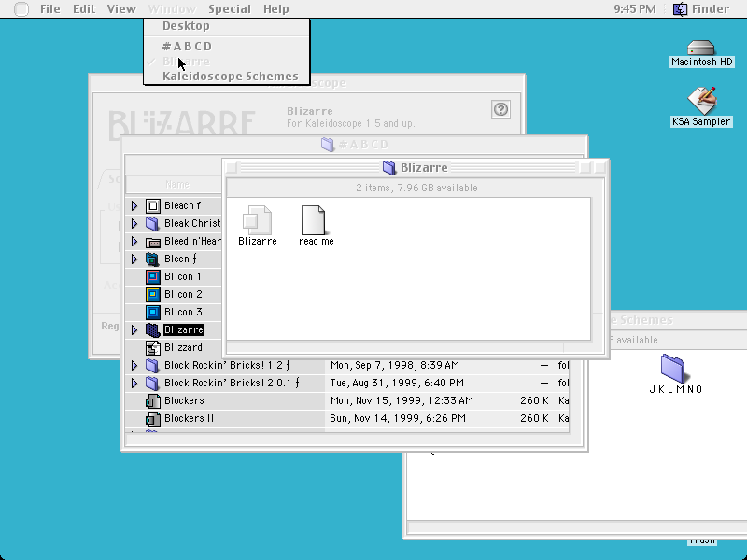Expand the Bleach f folder
Image resolution: width=747 pixels, height=560 pixels.
pos(134,205)
